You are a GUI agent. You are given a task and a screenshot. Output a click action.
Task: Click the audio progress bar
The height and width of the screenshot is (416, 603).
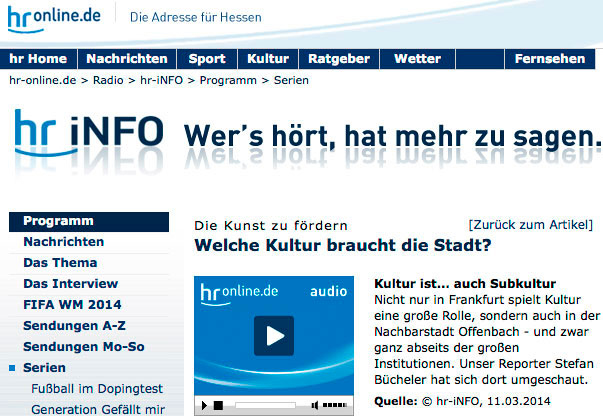[x=265, y=405]
